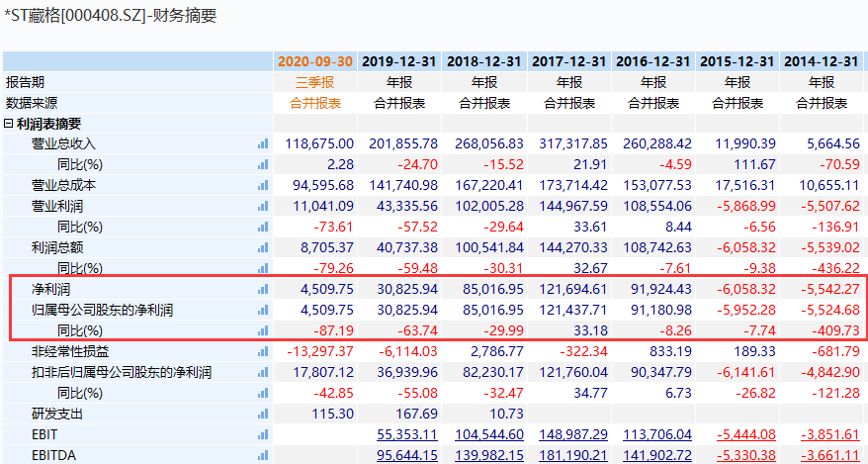This screenshot has width=868, height=464.
Task: Select the 2018-12-31 column header
Action: pyautogui.click(x=483, y=61)
